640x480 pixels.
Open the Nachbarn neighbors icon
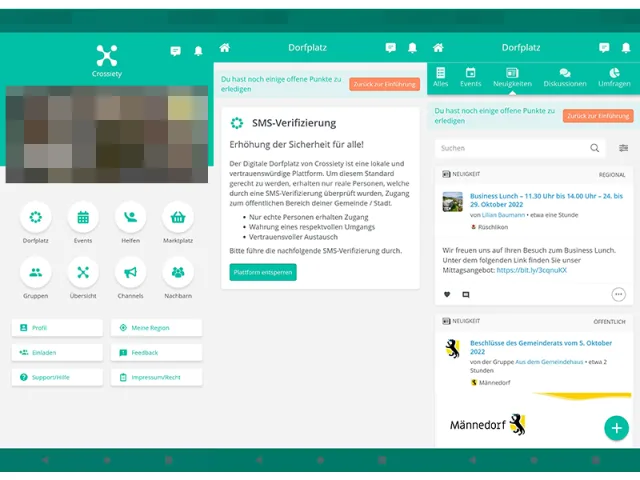pos(178,272)
